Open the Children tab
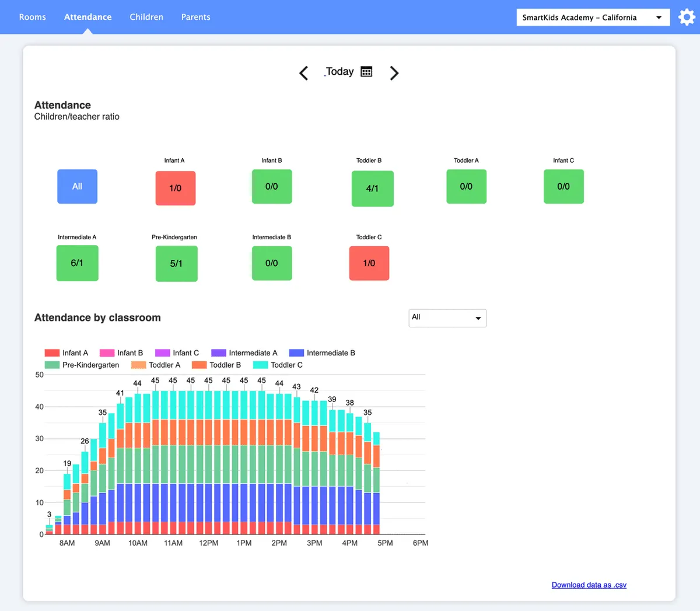Image resolution: width=700 pixels, height=611 pixels. [146, 17]
